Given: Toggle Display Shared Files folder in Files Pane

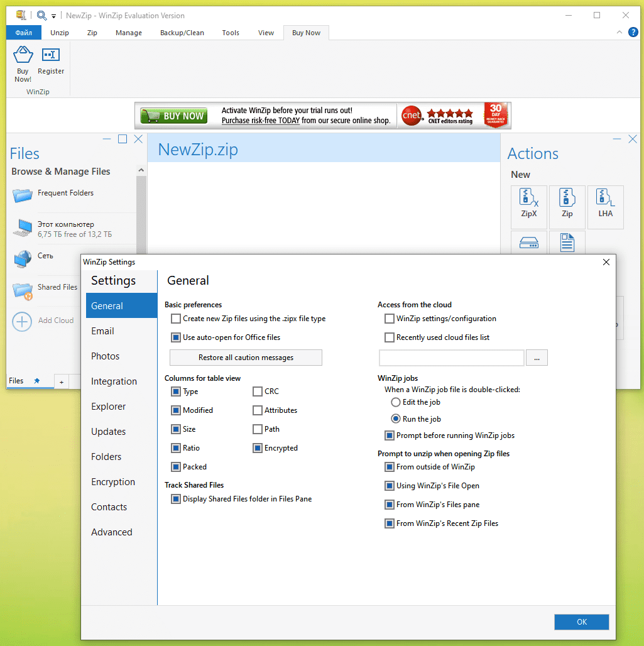Looking at the screenshot, I should 176,499.
